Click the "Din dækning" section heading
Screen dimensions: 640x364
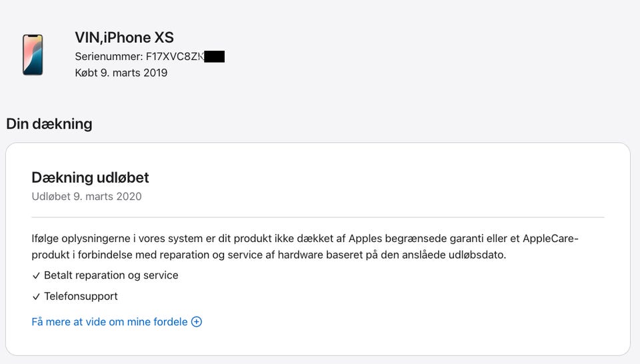coord(49,123)
